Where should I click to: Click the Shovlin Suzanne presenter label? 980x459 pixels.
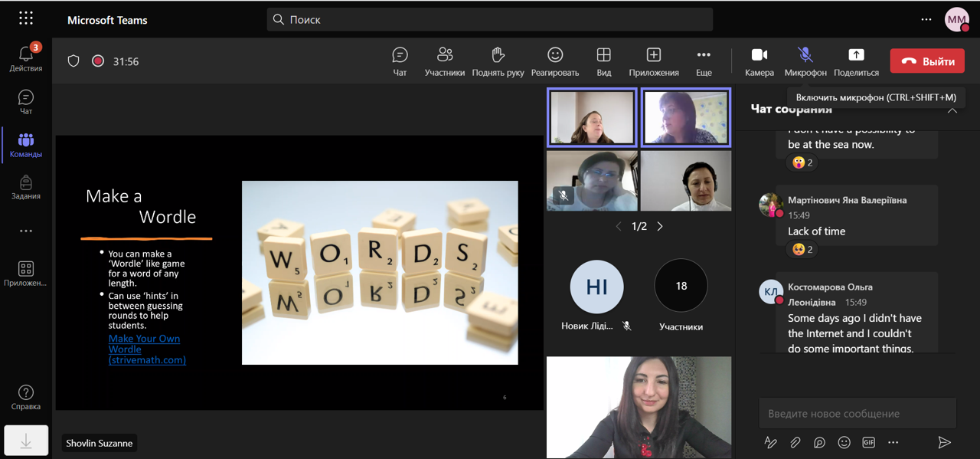99,443
